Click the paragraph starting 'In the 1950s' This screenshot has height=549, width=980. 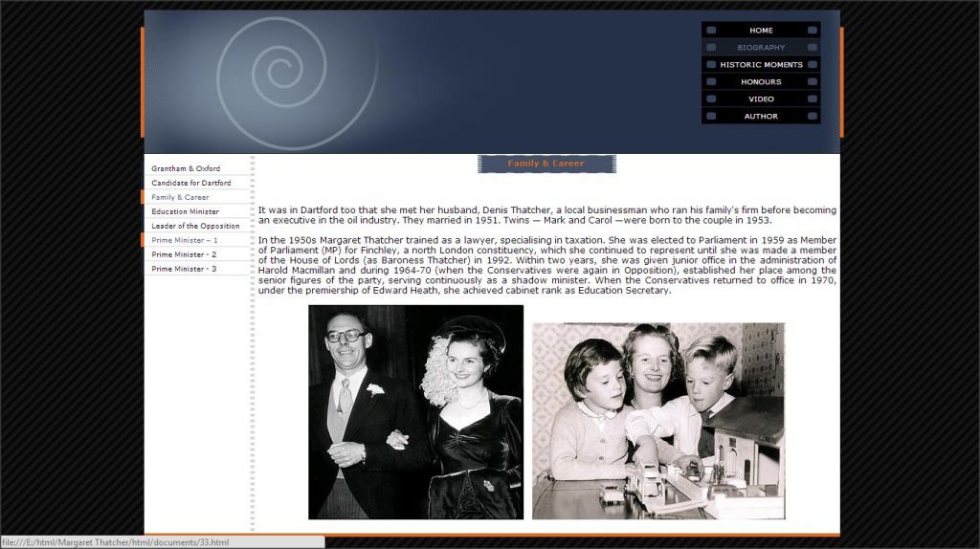[x=547, y=264]
